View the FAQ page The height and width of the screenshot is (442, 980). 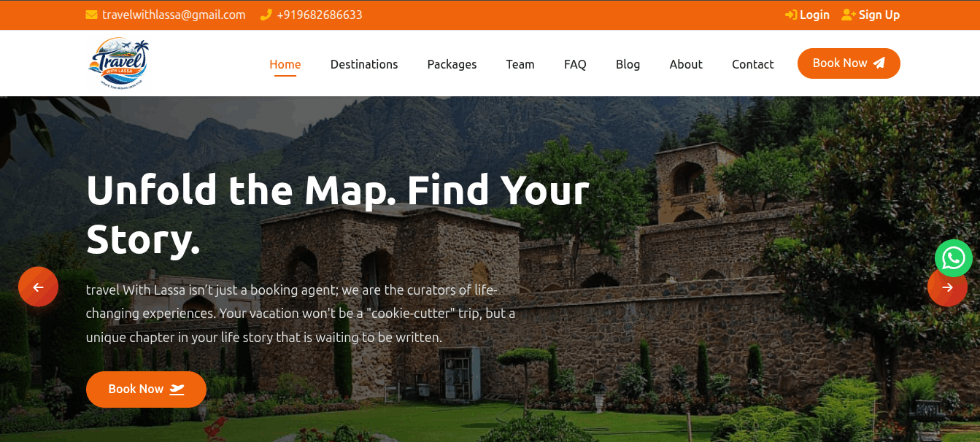pyautogui.click(x=575, y=64)
